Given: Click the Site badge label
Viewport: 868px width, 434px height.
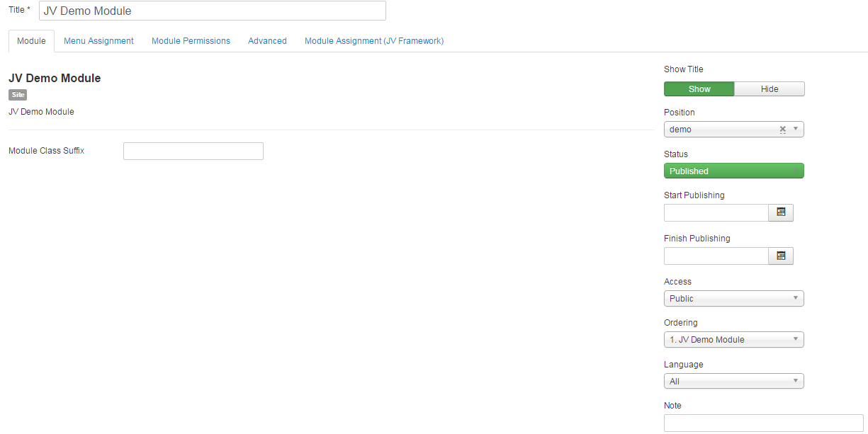Looking at the screenshot, I should (18, 95).
